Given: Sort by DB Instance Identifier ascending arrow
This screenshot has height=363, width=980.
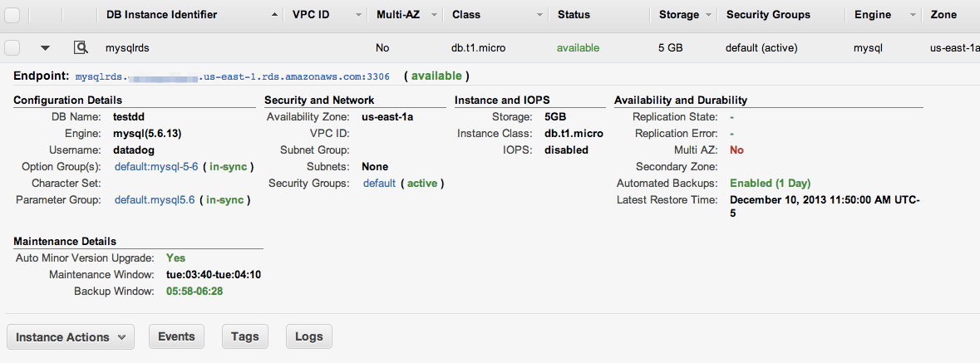Looking at the screenshot, I should coord(275,15).
